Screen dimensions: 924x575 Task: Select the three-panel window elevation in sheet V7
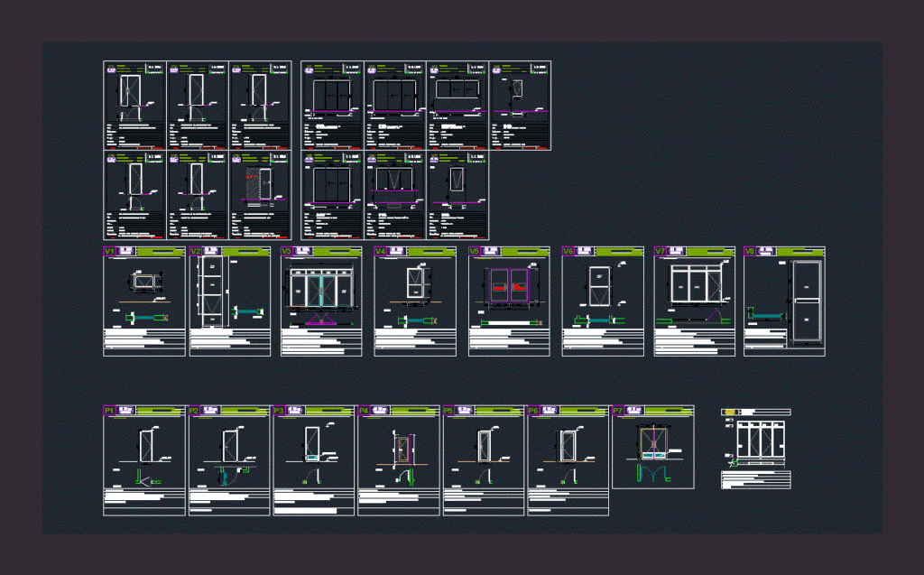point(697,284)
